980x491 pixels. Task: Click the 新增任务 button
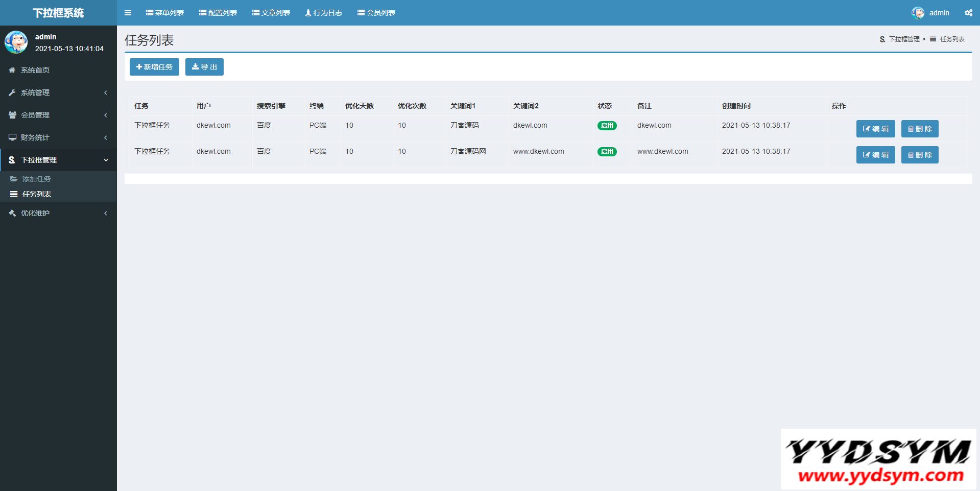coord(154,67)
